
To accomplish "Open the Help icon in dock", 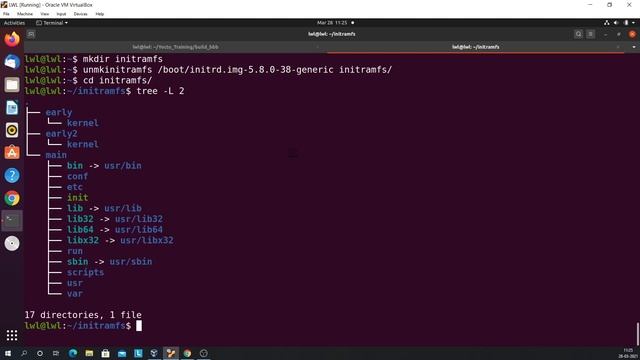I will click(x=12, y=176).
